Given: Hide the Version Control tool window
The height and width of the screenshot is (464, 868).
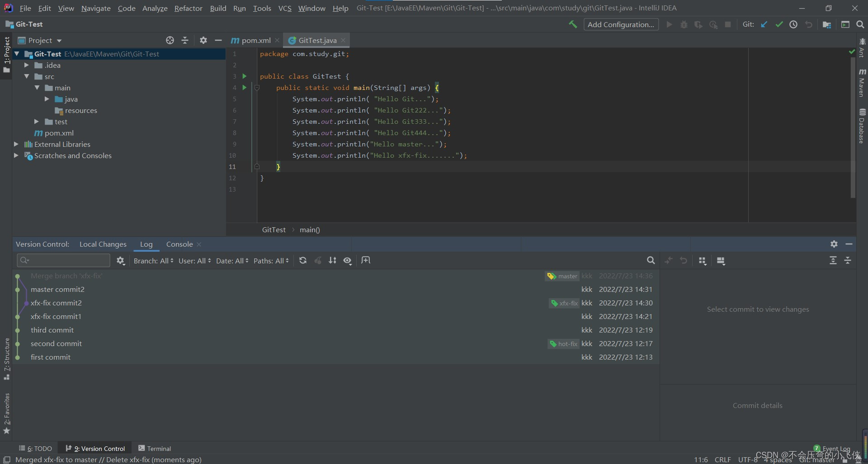Looking at the screenshot, I should point(849,244).
